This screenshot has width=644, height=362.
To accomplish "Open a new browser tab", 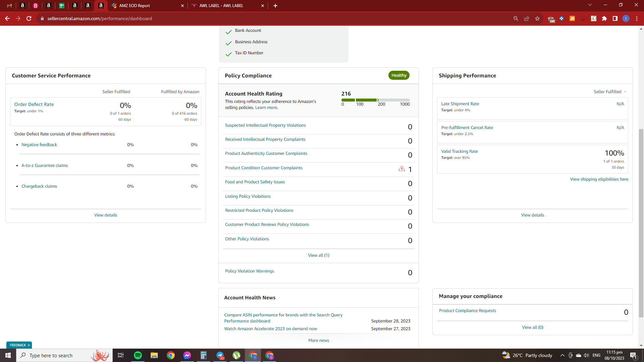I will [x=275, y=6].
